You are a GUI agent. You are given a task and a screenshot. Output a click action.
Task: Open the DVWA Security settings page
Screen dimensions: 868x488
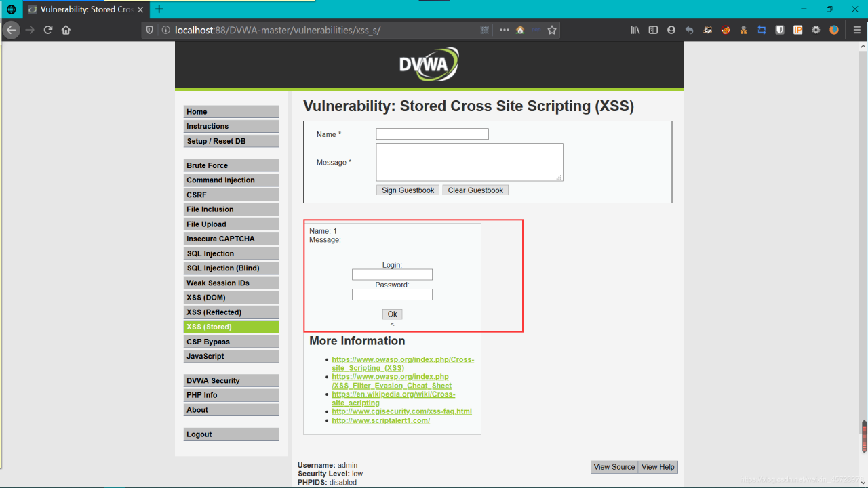[x=231, y=381]
